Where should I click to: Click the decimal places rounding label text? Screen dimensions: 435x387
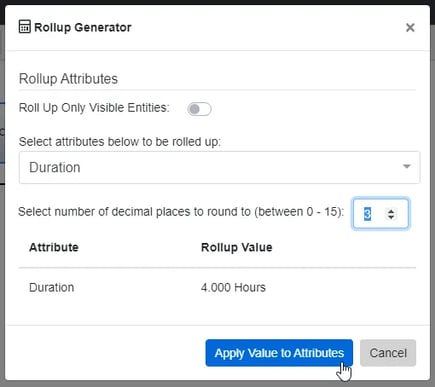181,212
